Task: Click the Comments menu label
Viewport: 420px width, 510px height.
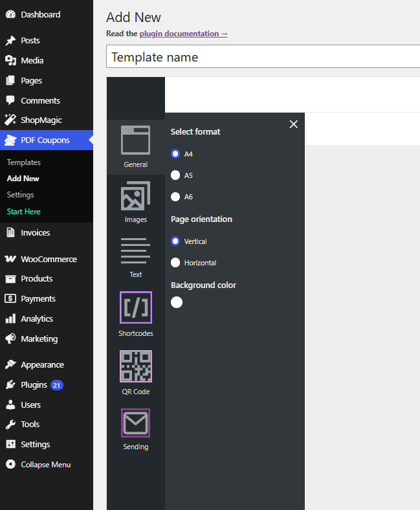Action: 40,100
